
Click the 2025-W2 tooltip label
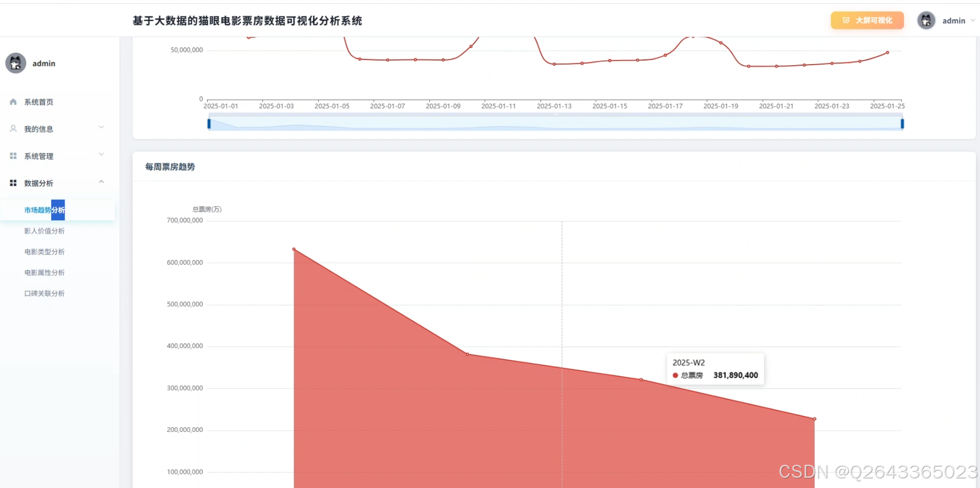click(x=688, y=363)
